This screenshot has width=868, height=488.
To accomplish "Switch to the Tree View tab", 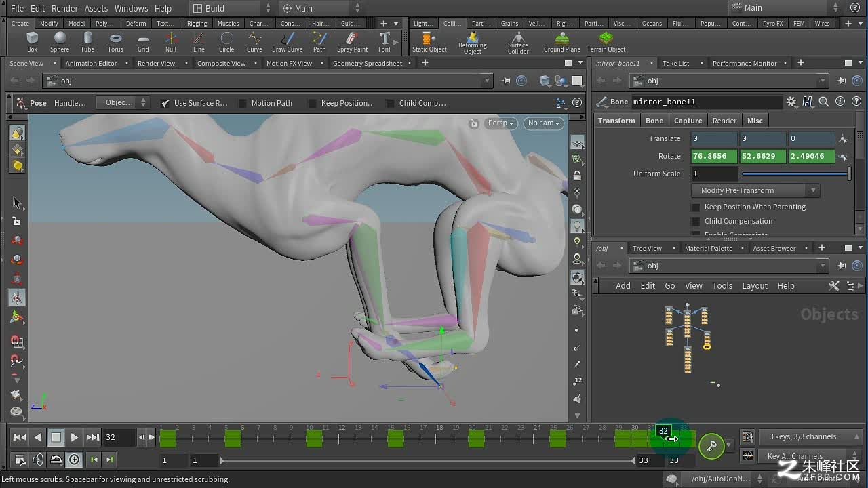I will [647, 248].
